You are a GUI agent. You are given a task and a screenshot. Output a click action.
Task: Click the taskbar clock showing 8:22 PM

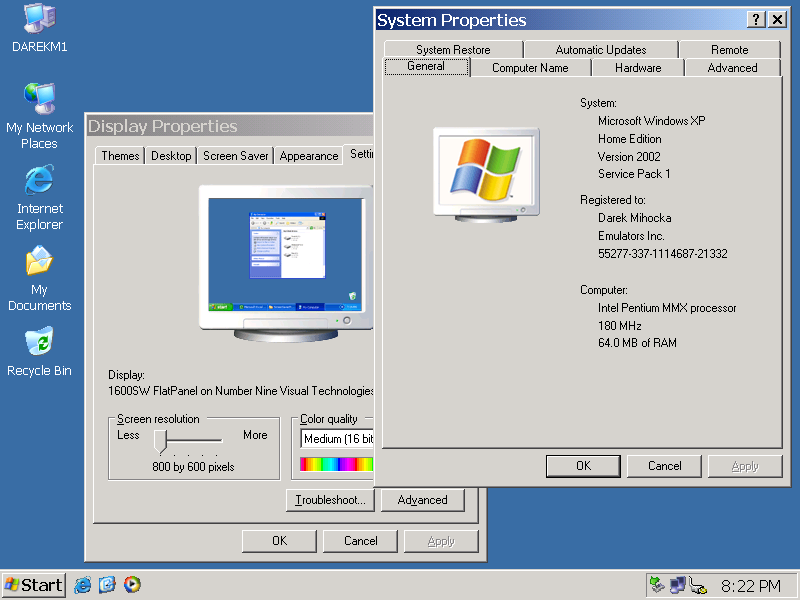click(751, 586)
